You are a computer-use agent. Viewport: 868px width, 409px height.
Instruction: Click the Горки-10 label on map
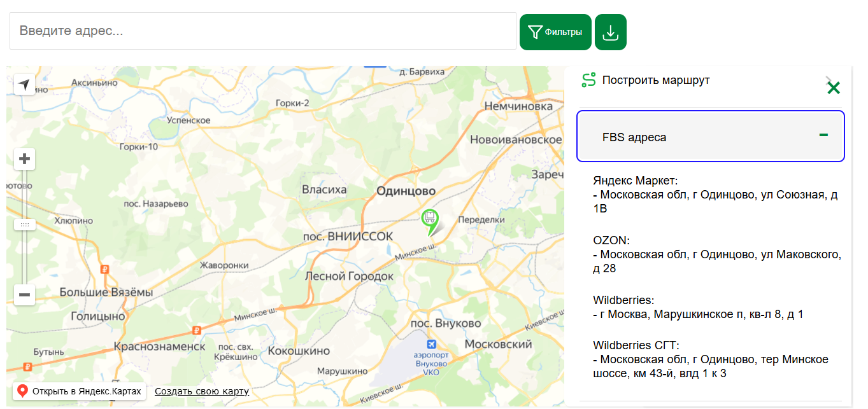(x=138, y=147)
